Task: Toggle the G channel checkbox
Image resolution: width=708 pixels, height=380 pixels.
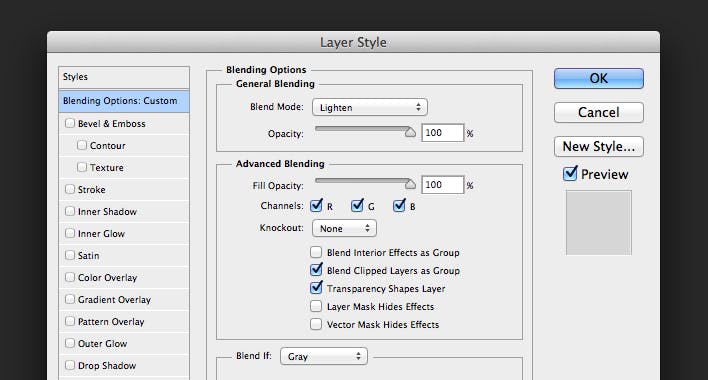Action: pyautogui.click(x=357, y=206)
